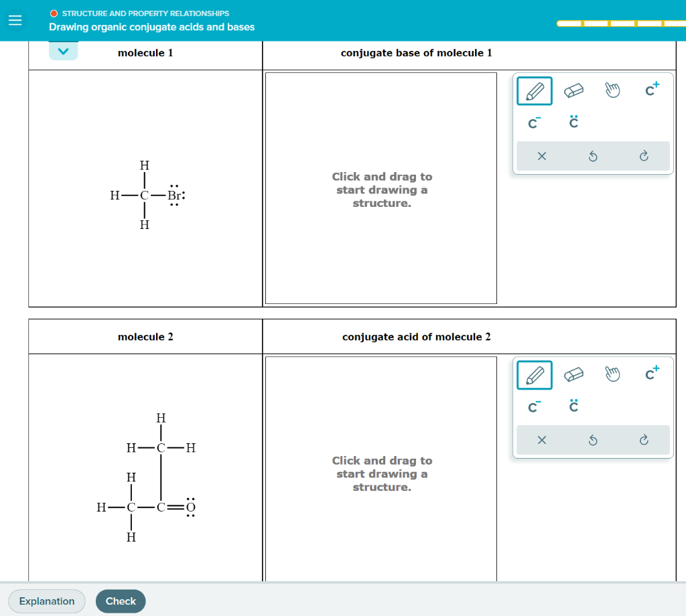Choose the lone pair tool for molecule 1
686x616 pixels.
click(x=573, y=122)
